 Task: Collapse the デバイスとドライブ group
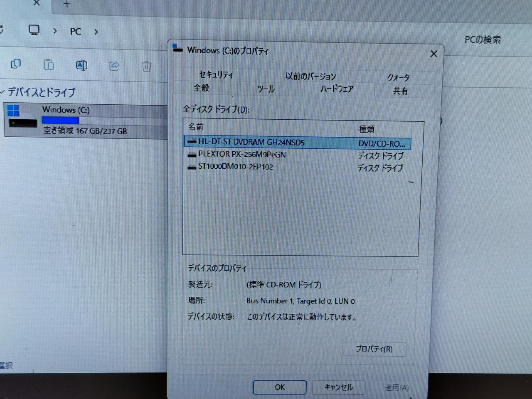pos(3,91)
